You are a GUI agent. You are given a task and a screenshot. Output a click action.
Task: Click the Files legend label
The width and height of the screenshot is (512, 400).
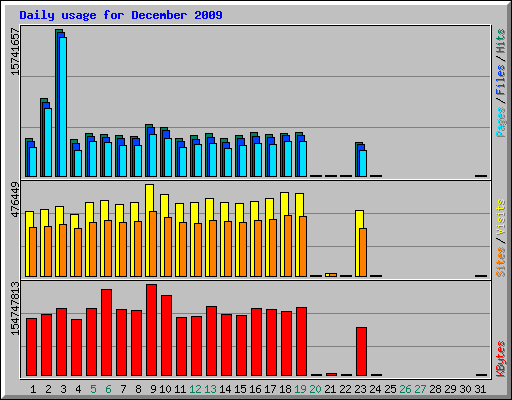coord(501,80)
